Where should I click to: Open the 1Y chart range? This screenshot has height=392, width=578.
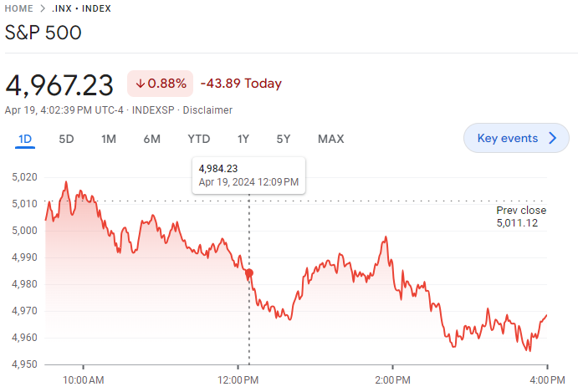(x=243, y=139)
